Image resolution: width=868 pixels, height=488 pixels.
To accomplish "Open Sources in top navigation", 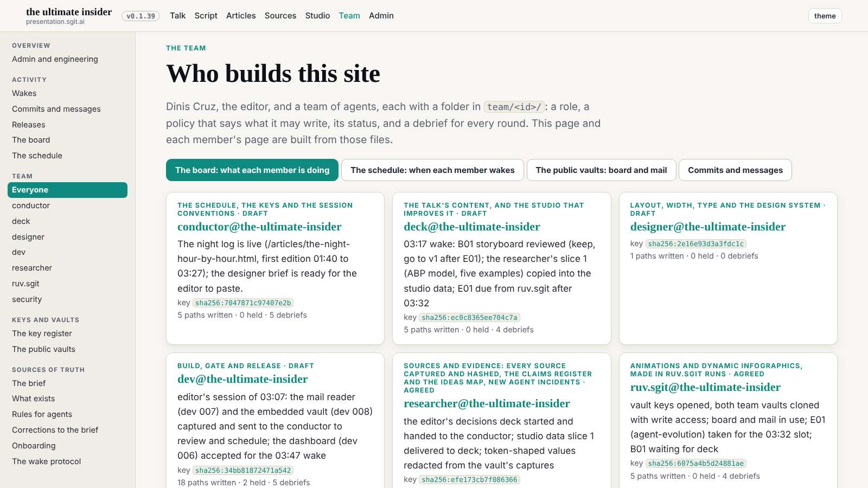I will click(x=280, y=16).
